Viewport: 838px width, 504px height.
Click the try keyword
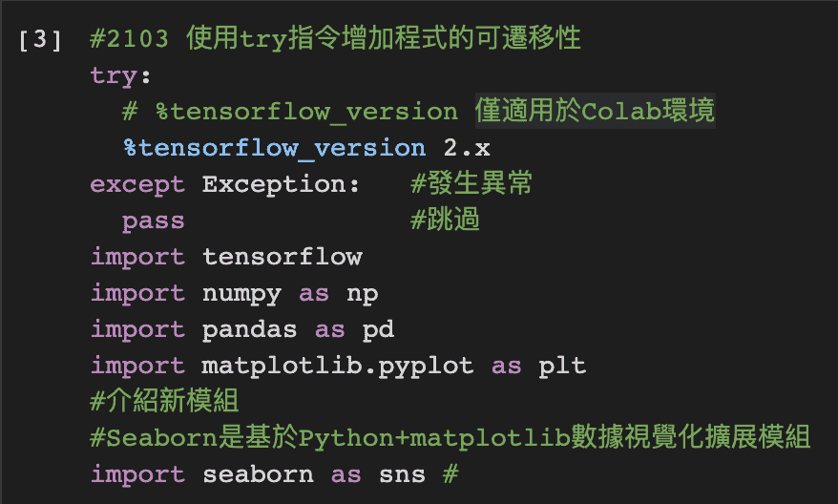[x=114, y=76]
